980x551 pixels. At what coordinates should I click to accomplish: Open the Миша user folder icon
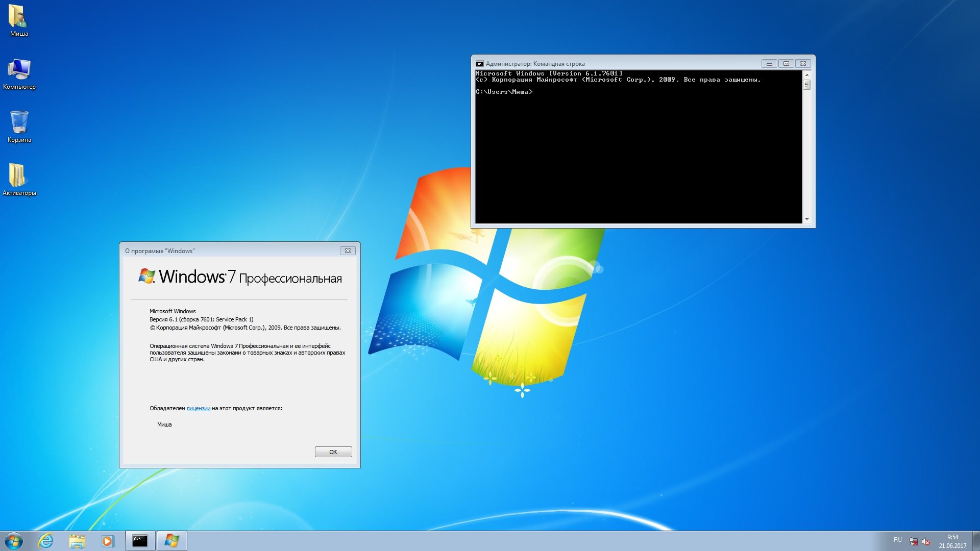(x=19, y=20)
